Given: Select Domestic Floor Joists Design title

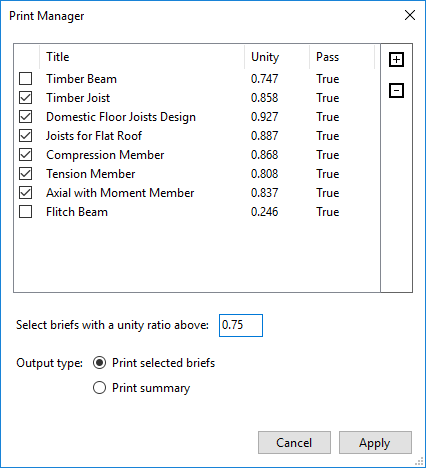Looking at the screenshot, I should coord(121,117).
